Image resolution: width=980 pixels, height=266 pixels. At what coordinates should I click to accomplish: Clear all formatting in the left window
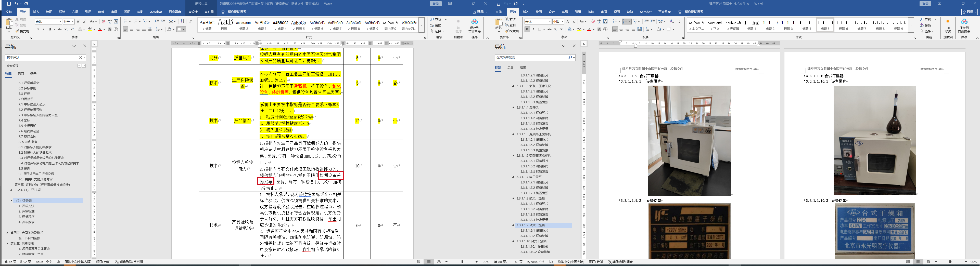(104, 22)
